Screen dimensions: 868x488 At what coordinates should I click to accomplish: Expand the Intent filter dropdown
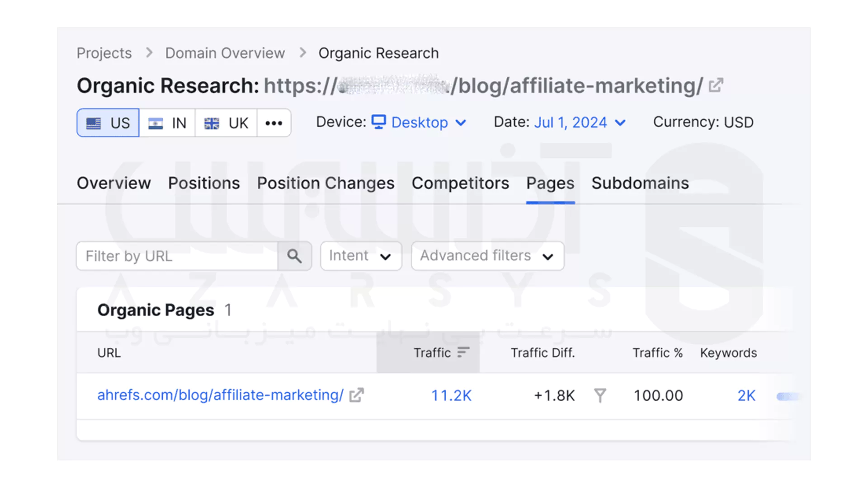[x=361, y=256]
